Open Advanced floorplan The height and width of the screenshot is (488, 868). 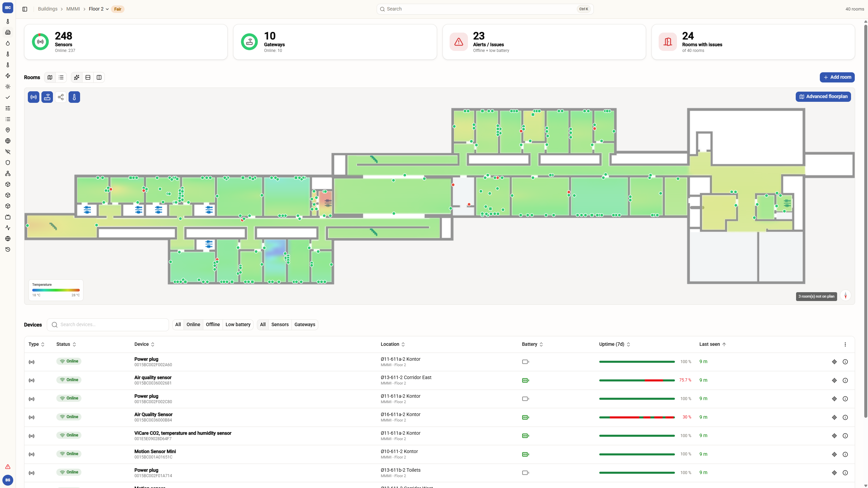point(823,97)
